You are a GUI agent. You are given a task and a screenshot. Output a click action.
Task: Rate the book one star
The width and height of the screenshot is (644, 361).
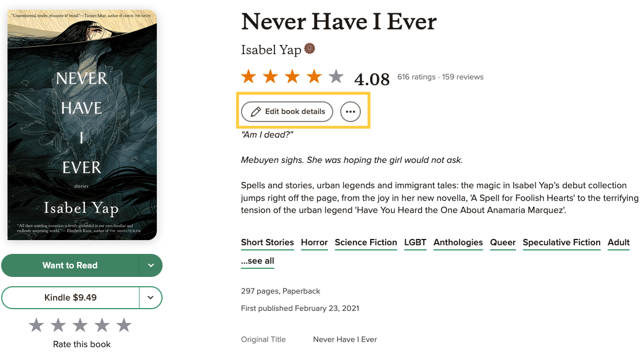[36, 326]
